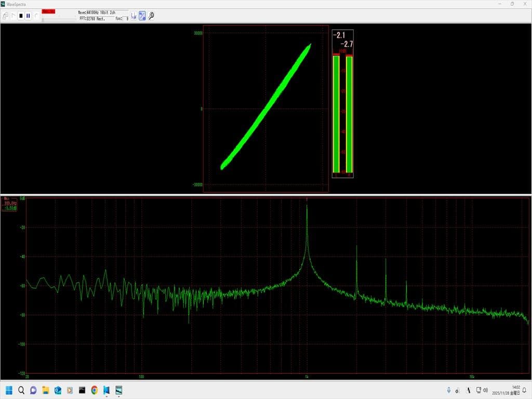Click the Open file icon in toolbar

coord(5,16)
